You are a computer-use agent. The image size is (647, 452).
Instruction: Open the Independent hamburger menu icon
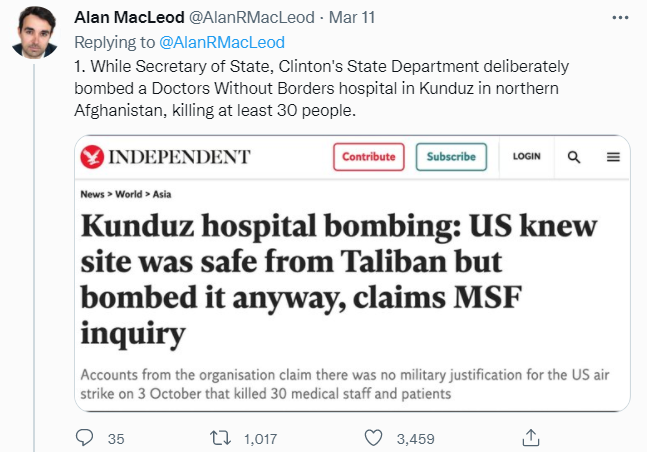tap(612, 157)
